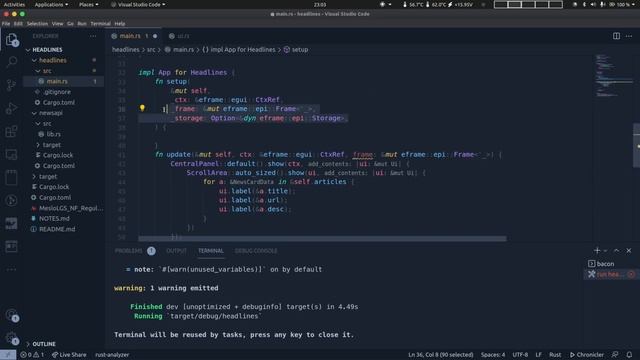This screenshot has width=640, height=360.
Task: Start Chronicler recording from status bar
Action: [587, 355]
